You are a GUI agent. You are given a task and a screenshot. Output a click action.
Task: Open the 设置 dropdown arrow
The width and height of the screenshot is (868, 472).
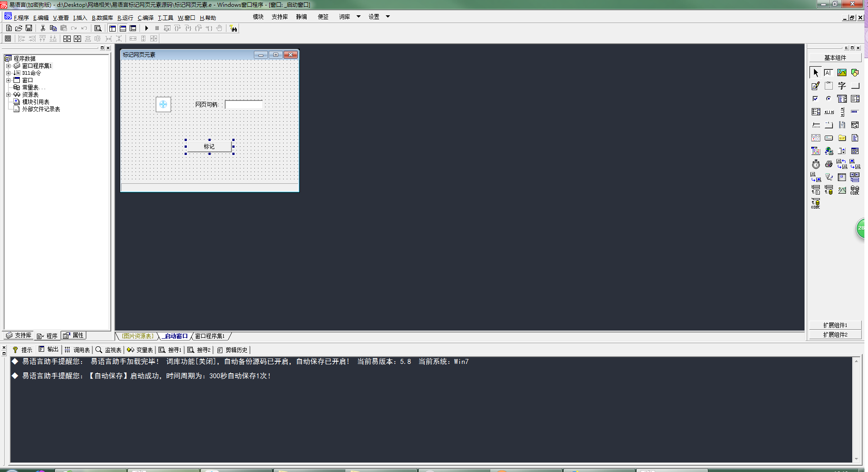point(388,17)
